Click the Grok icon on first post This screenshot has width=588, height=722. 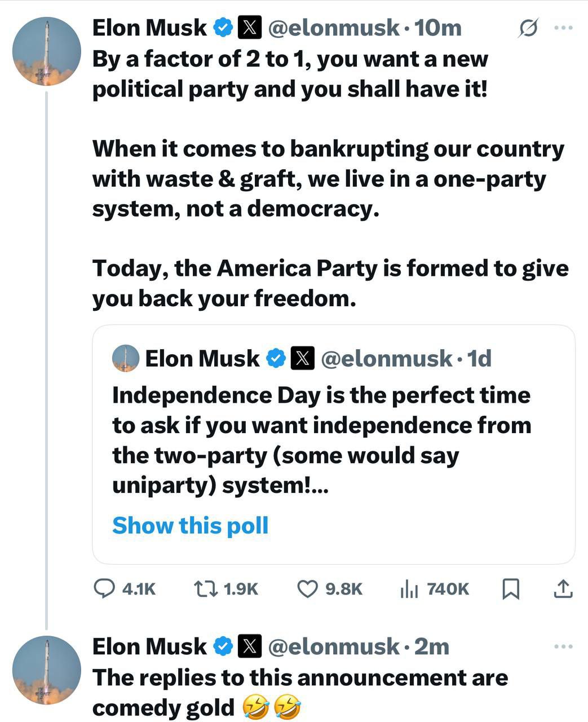(x=528, y=27)
